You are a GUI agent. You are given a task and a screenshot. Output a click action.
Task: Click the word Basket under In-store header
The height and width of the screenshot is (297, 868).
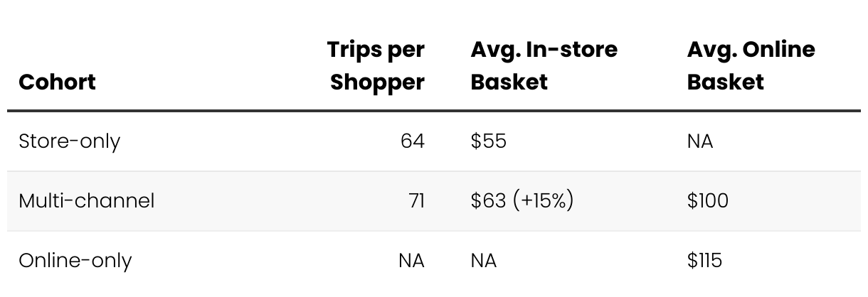(509, 82)
